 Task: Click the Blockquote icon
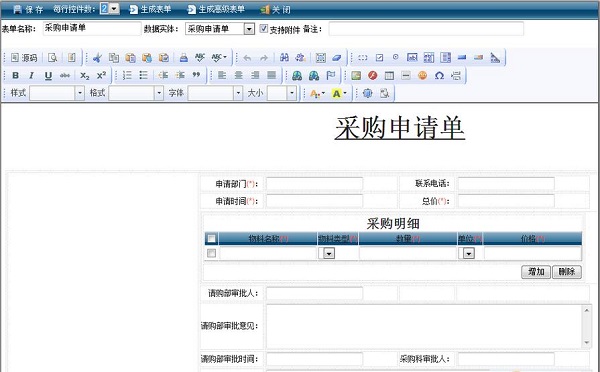pos(196,75)
